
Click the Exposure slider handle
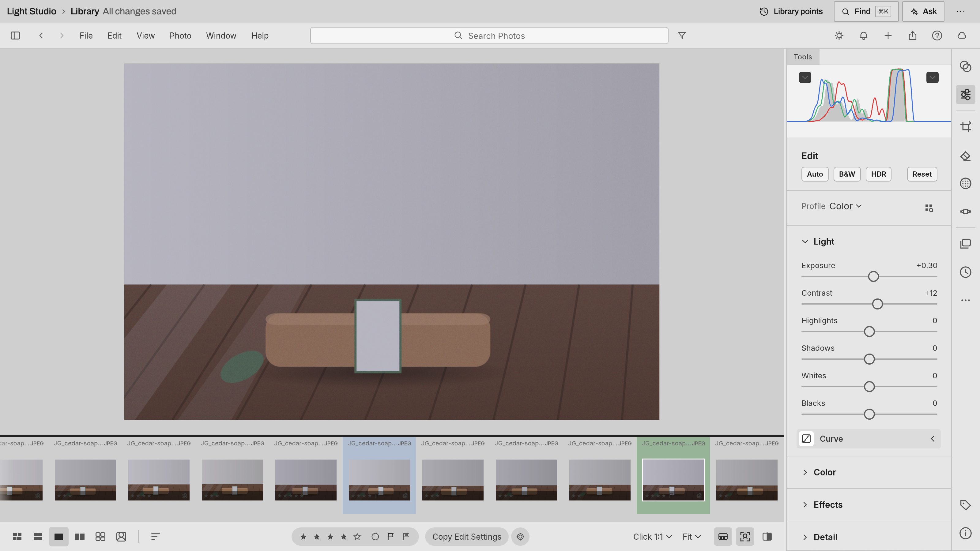(873, 276)
